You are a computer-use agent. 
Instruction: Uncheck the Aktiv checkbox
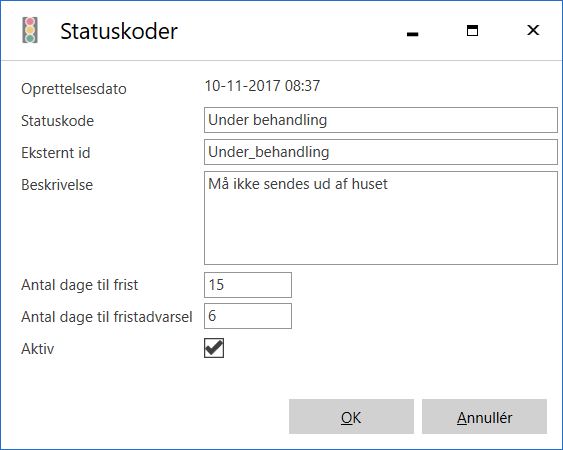tap(214, 348)
